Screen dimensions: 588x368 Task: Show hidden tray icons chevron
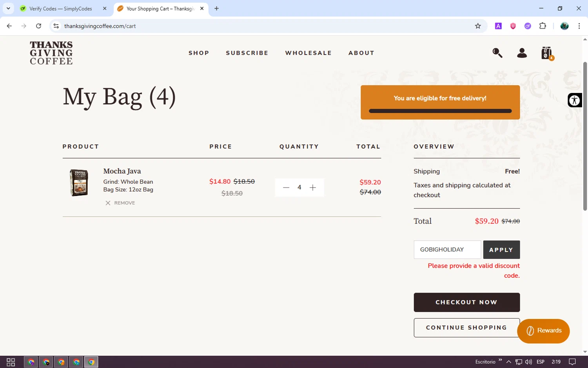[509, 362]
